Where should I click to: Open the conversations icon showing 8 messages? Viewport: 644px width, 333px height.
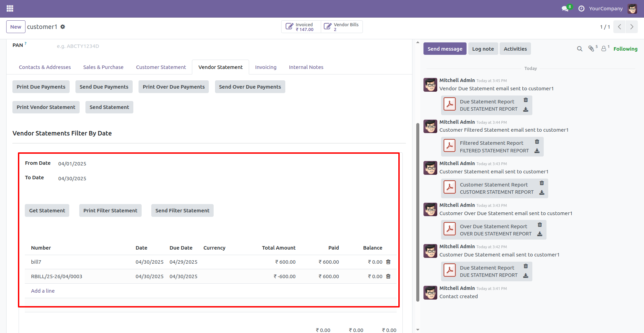(x=564, y=8)
